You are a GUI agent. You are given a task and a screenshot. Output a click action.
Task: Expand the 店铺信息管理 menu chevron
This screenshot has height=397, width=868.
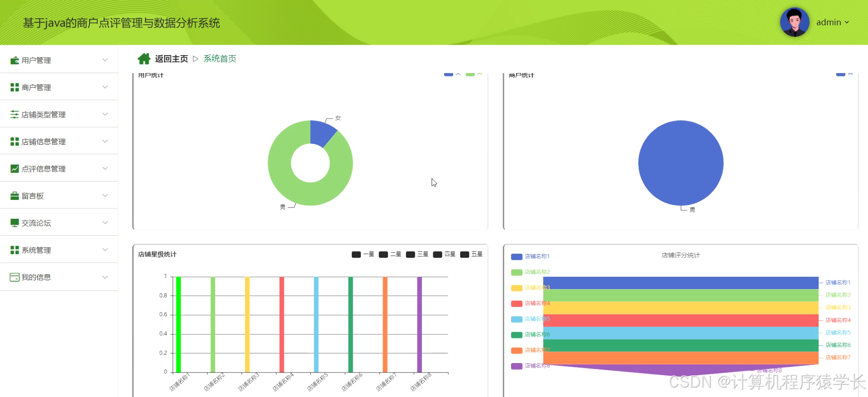(x=105, y=141)
